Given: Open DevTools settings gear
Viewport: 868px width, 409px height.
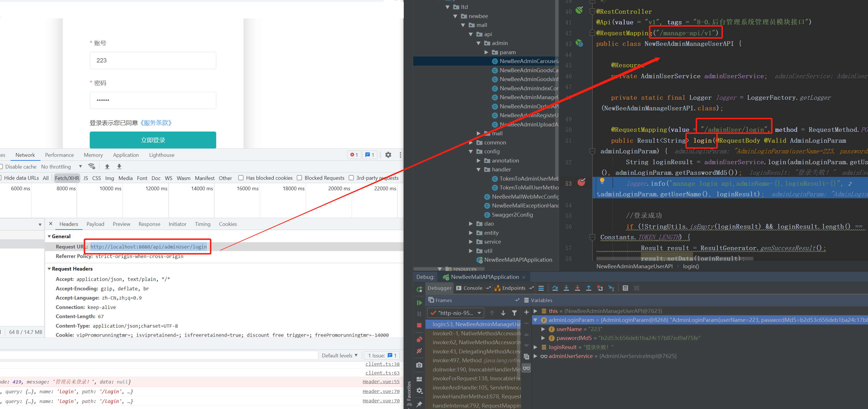Looking at the screenshot, I should click(x=388, y=155).
